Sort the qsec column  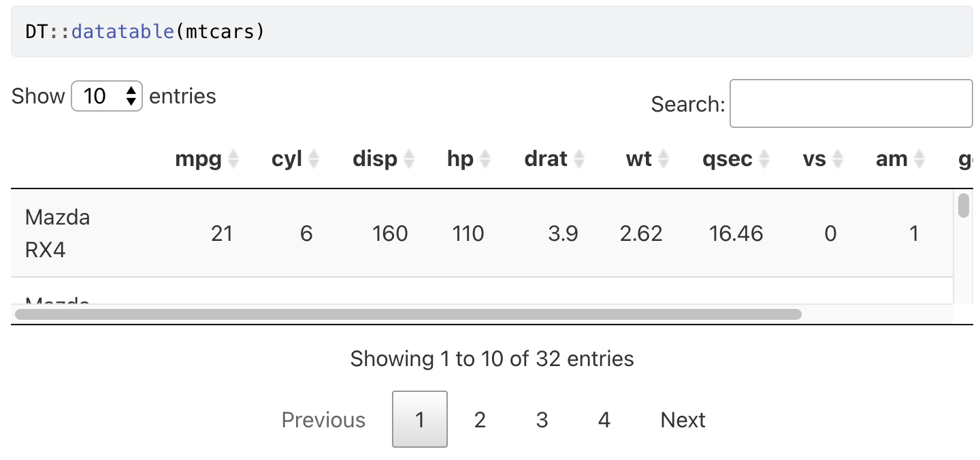727,159
